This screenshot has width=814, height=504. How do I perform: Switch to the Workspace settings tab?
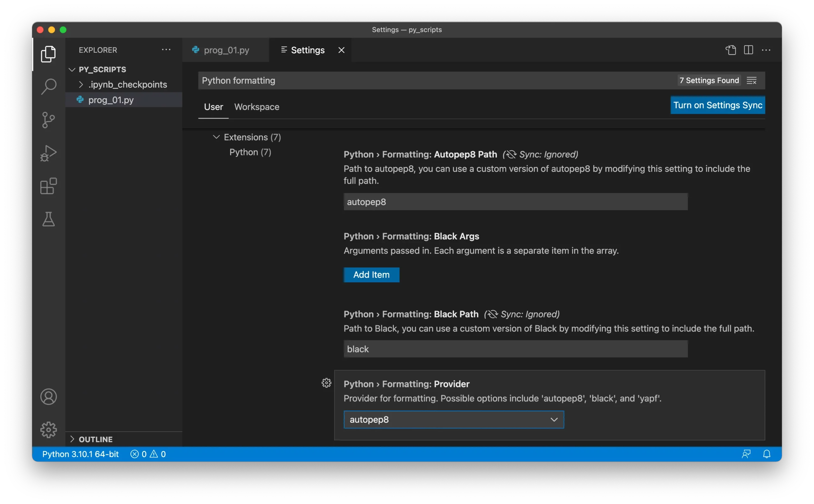pos(256,107)
